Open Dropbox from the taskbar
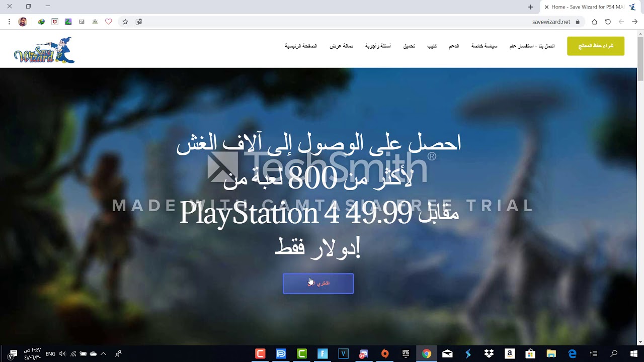 click(489, 354)
